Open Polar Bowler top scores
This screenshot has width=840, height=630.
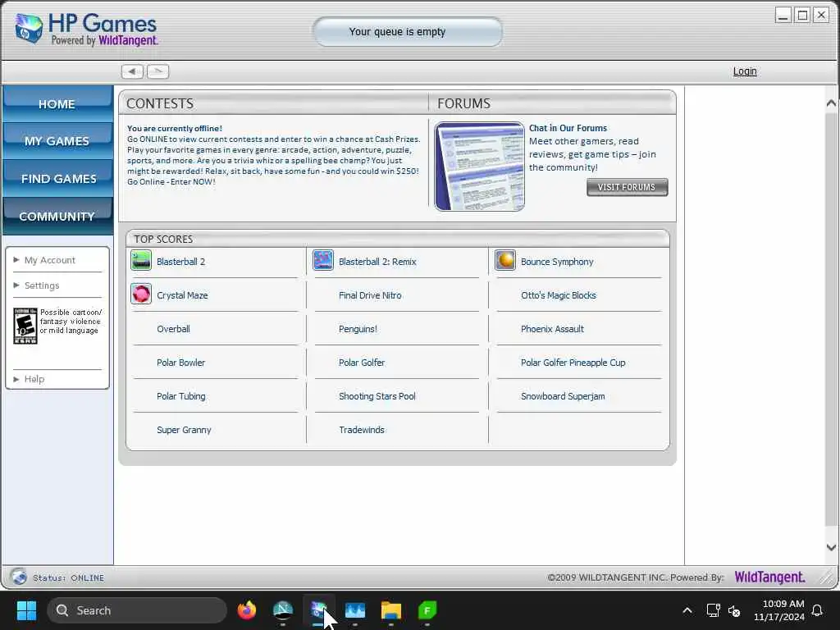(180, 363)
